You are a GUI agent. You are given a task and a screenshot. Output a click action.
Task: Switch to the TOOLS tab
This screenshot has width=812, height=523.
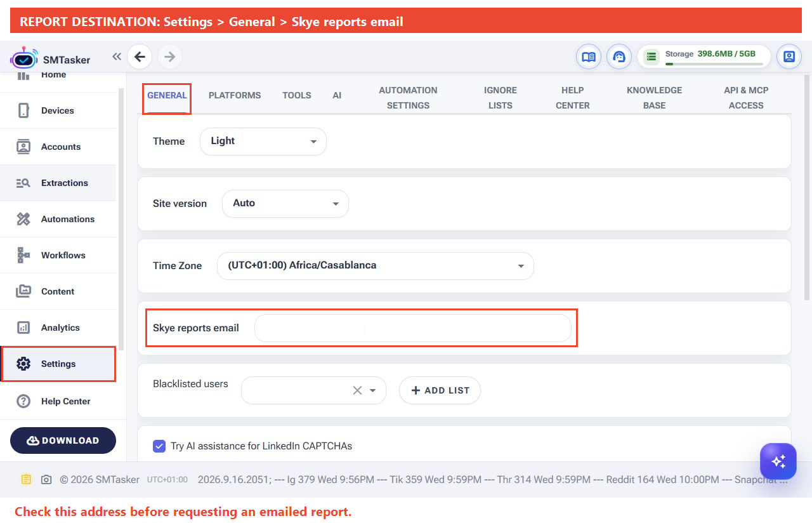pos(297,95)
